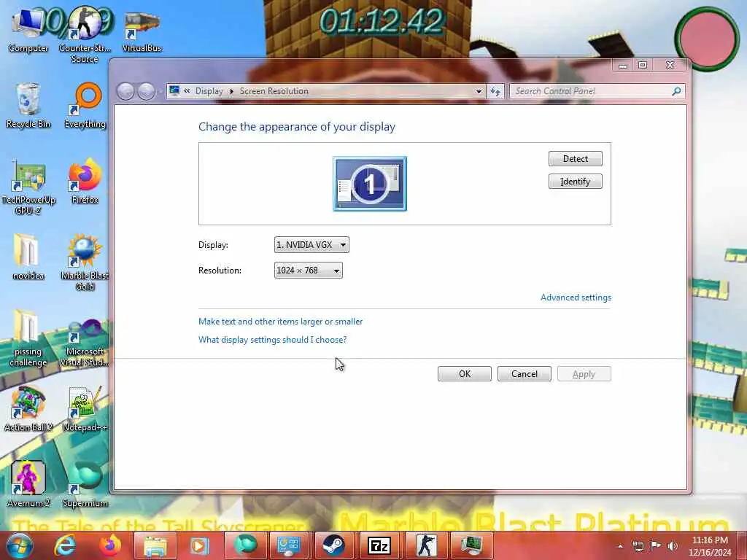Click the volume speaker tray icon
Viewport: 747px width, 560px height.
click(x=673, y=545)
